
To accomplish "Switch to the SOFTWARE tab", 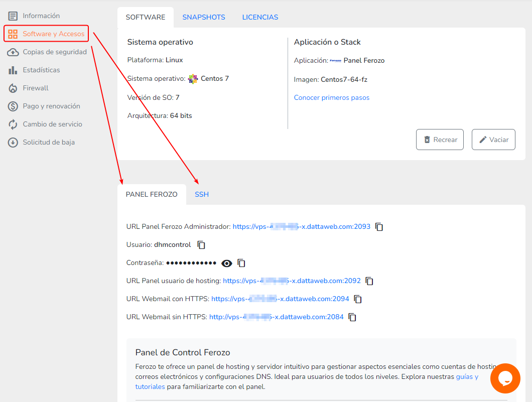I will tap(146, 17).
